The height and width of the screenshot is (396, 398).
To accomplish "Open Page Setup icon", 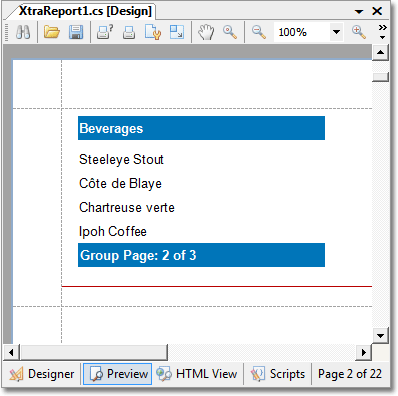I will click(x=153, y=32).
